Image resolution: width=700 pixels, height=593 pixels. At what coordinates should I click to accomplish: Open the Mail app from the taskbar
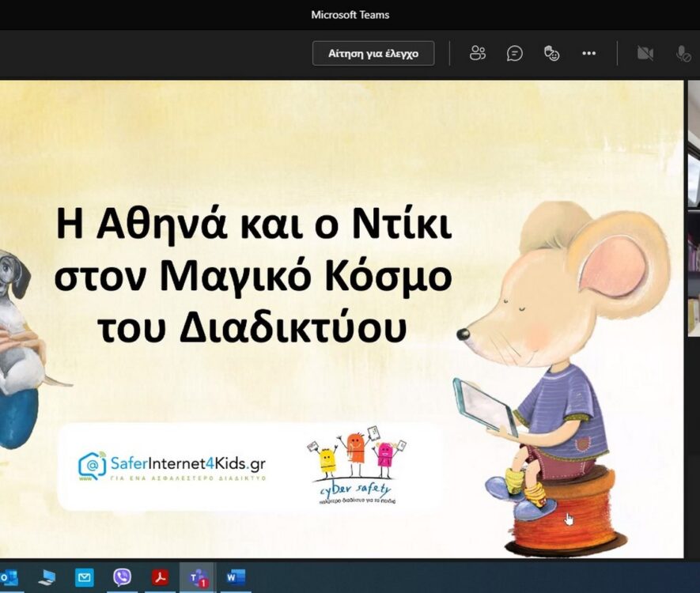point(84,578)
